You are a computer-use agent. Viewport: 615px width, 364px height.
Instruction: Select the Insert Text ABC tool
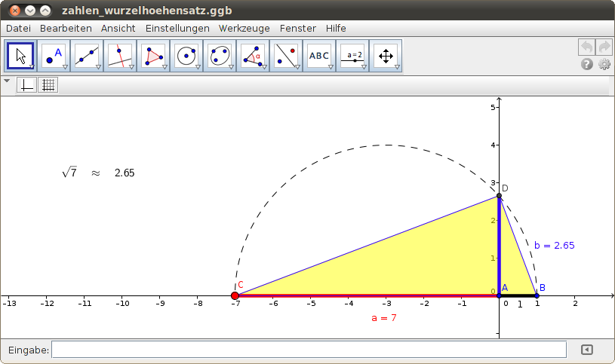pyautogui.click(x=319, y=56)
